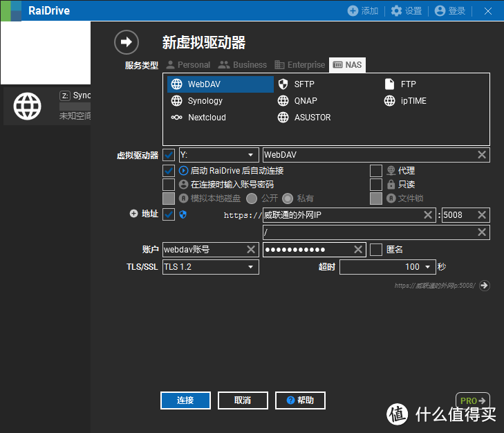Click the round arrow icon beside 新虚拟驱动器
The width and height of the screenshot is (504, 433).
(x=127, y=42)
